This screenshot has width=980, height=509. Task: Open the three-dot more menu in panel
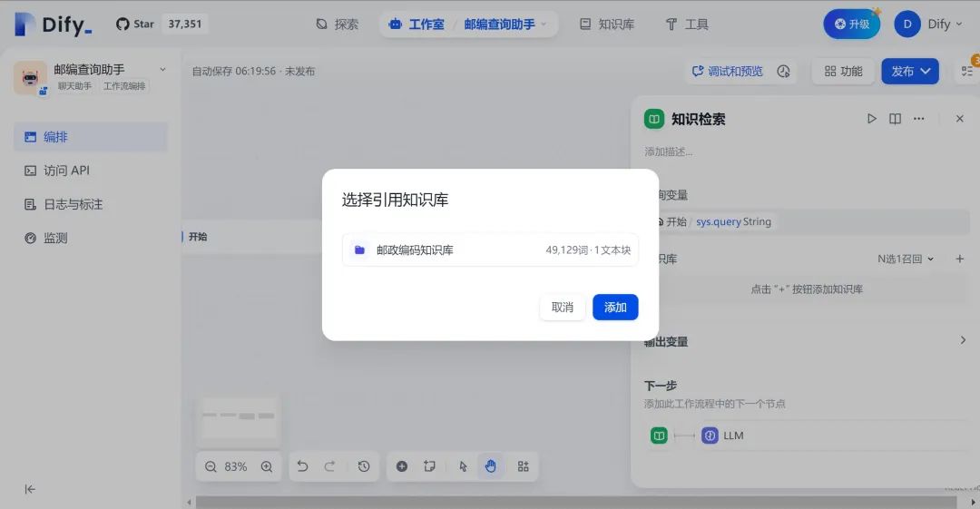click(x=918, y=119)
